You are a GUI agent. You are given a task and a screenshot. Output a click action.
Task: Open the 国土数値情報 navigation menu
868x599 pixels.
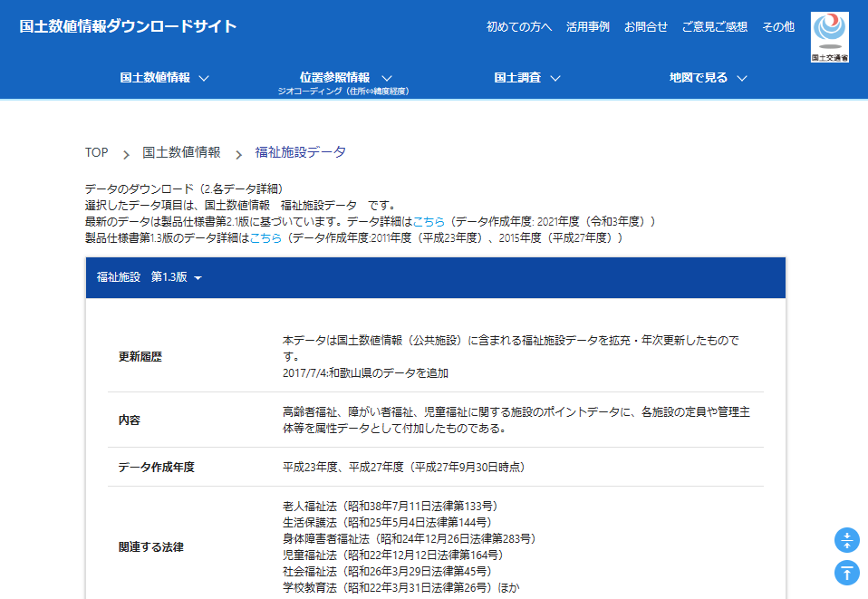(155, 78)
